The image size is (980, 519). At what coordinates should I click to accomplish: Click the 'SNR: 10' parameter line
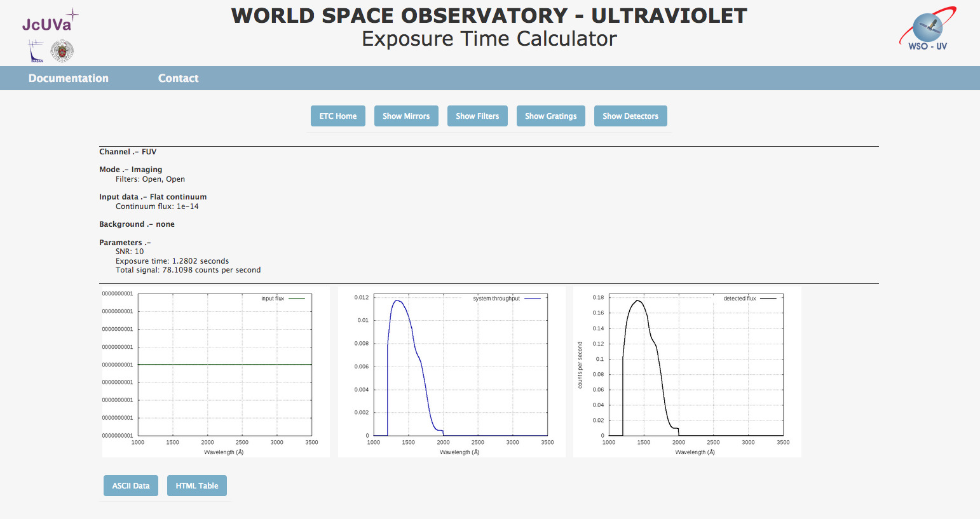click(130, 252)
